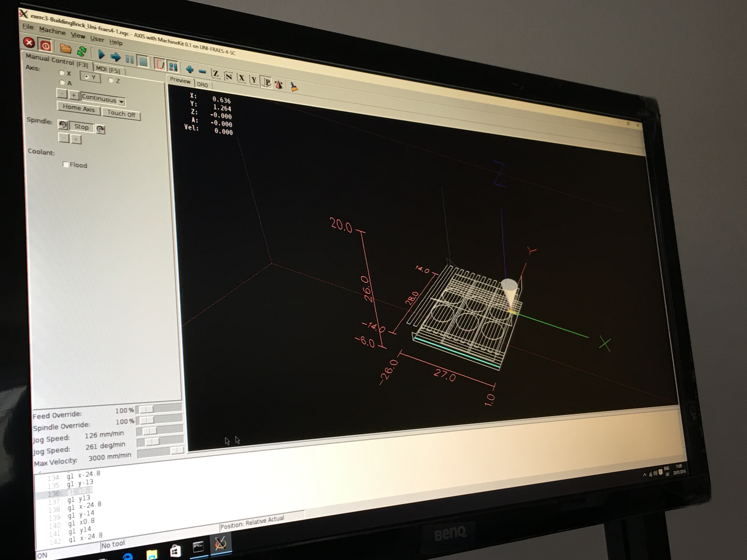Toggle the machine power button
The height and width of the screenshot is (560, 747).
point(45,46)
